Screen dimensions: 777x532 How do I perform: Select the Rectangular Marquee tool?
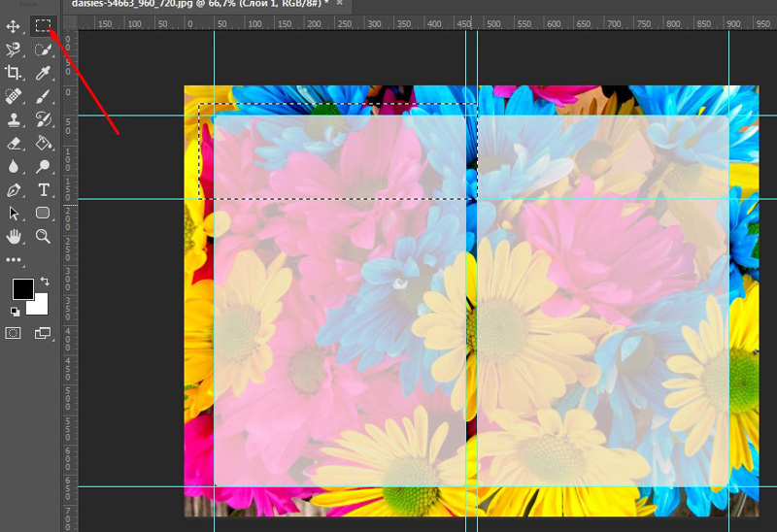pos(43,26)
